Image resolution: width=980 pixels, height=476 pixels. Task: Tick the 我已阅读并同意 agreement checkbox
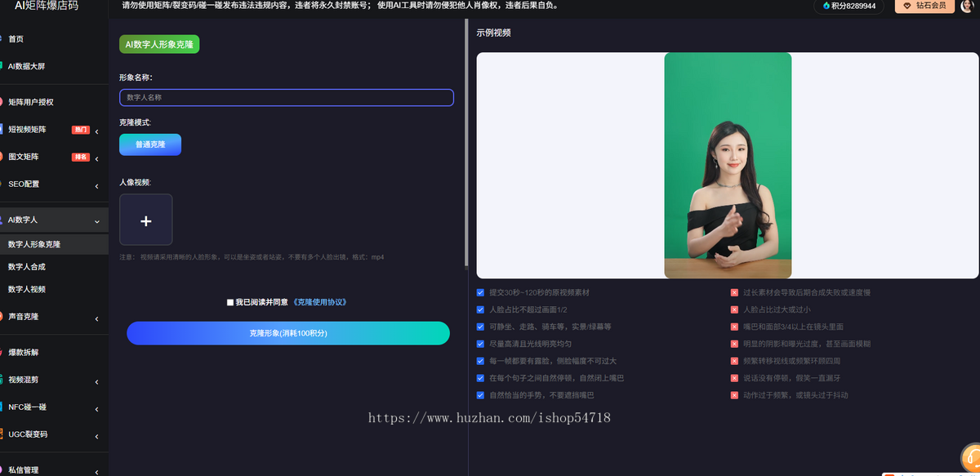click(230, 302)
